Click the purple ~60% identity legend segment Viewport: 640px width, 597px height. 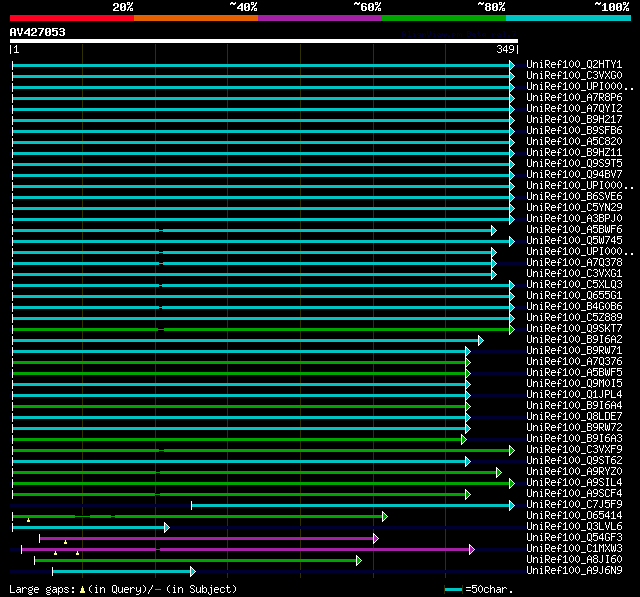(x=319, y=18)
